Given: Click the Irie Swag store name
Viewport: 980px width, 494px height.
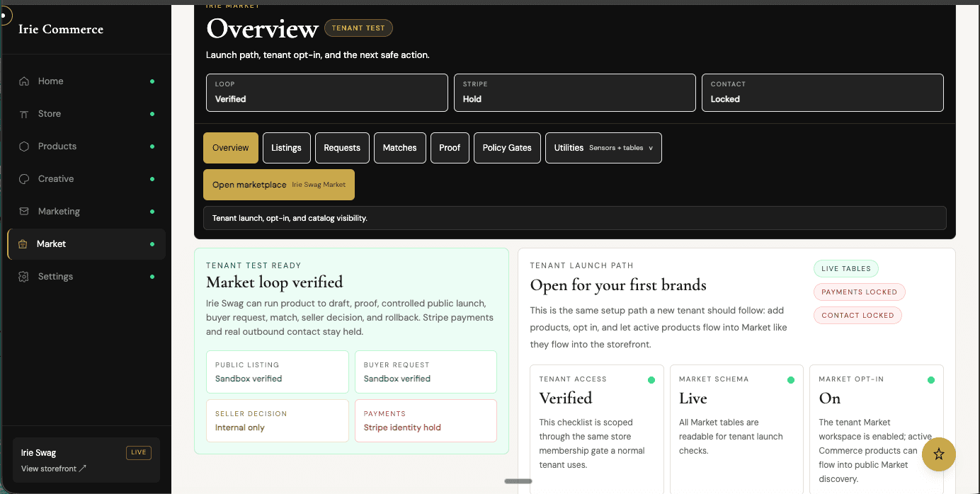Looking at the screenshot, I should point(38,453).
